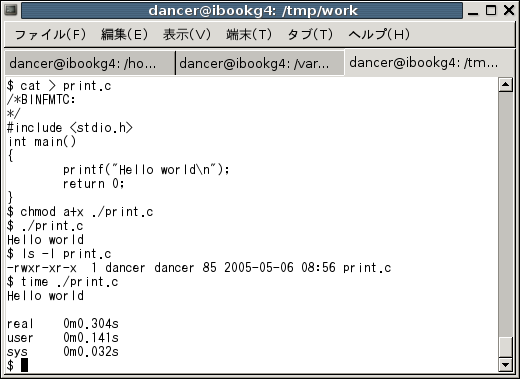Open the 端末(T) menu
Screen dimensions: 520x379
249,34
